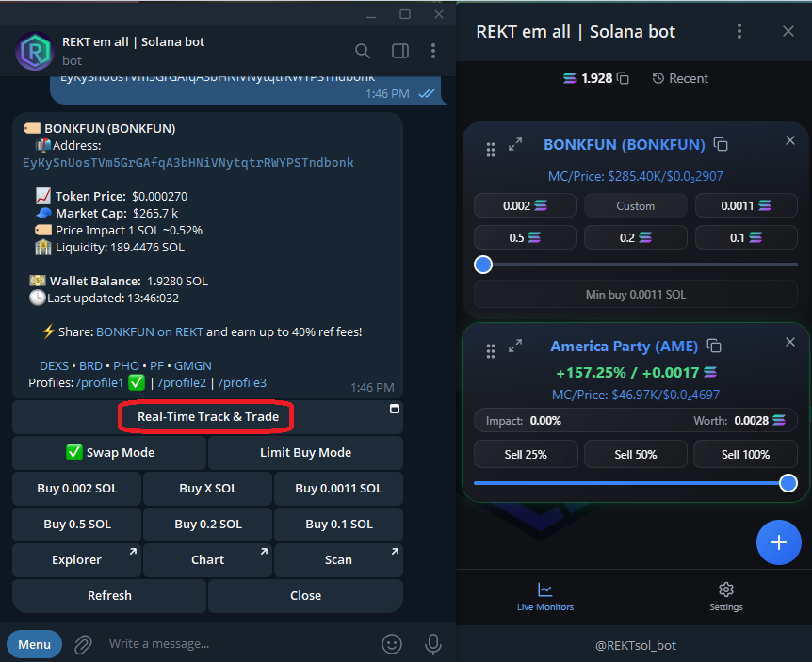The height and width of the screenshot is (662, 812).
Task: Copy BONKFUN token address icon
Action: pos(721,144)
